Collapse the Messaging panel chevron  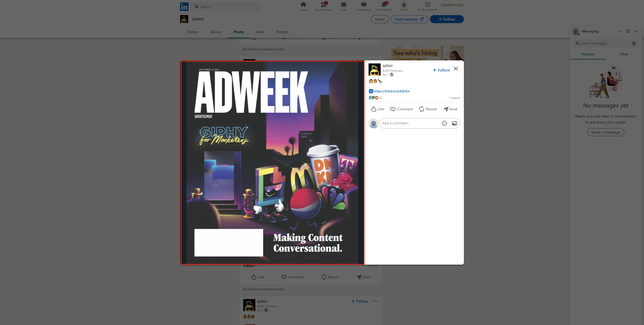pos(636,31)
